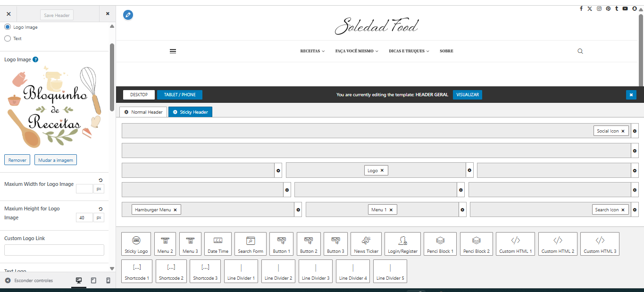The width and height of the screenshot is (644, 292).
Task: Pick the Login/Register element
Action: pyautogui.click(x=402, y=244)
